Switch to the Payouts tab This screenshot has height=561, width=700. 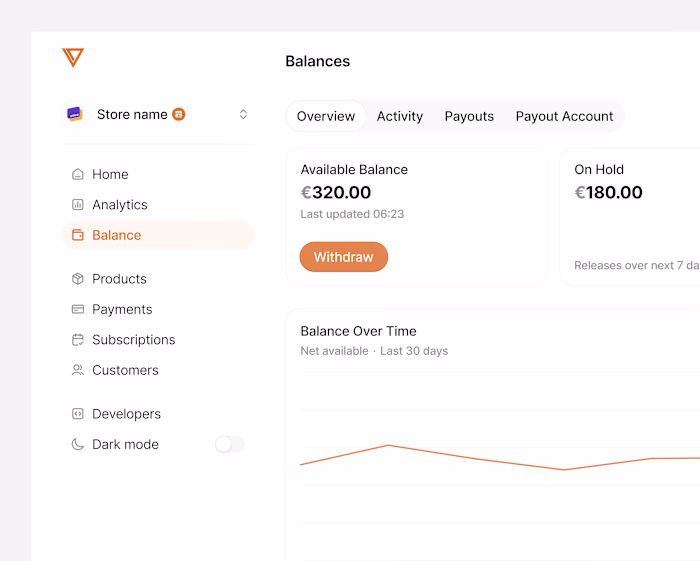[469, 116]
